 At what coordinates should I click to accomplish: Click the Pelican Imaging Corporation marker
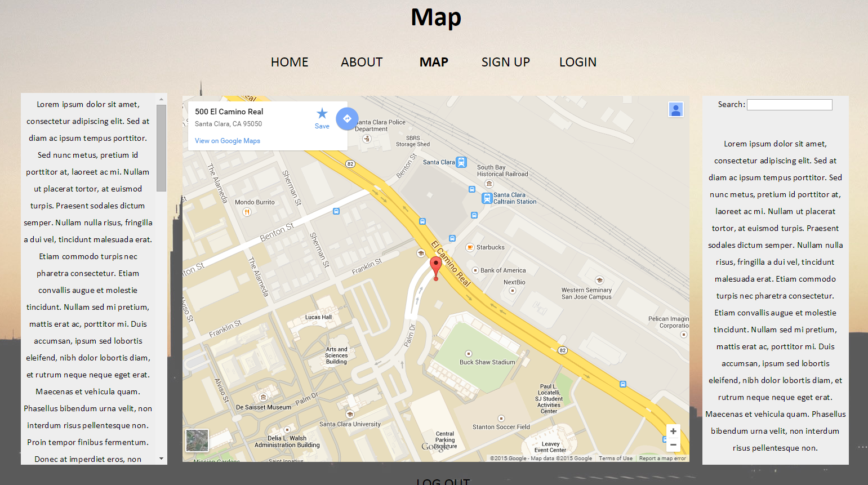[x=684, y=335]
